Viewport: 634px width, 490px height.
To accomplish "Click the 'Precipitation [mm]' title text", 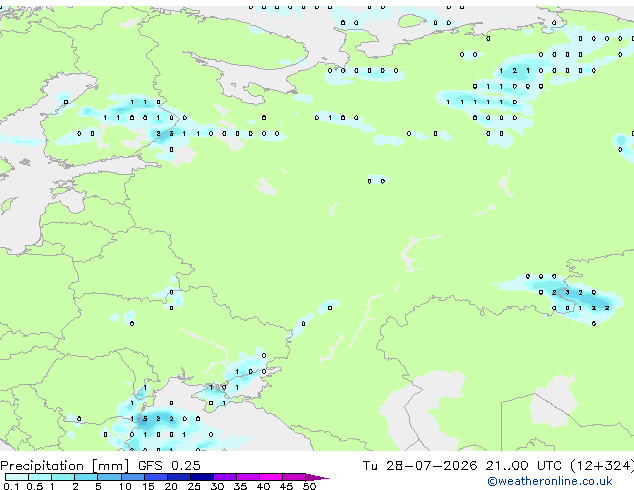I will (65, 466).
